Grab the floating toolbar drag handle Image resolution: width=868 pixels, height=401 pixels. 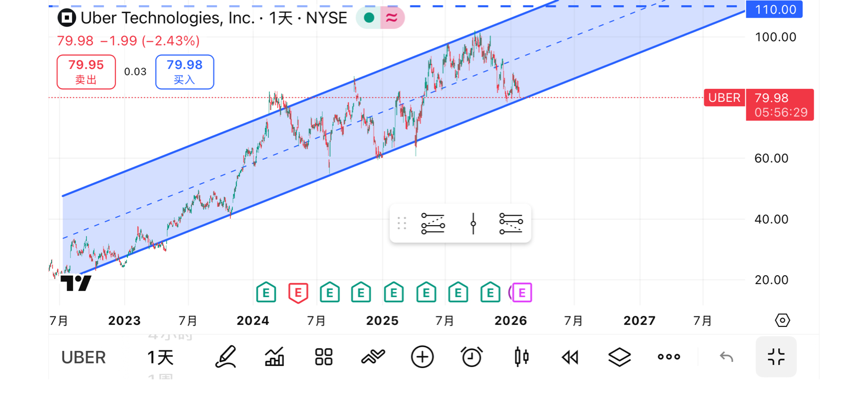[401, 223]
